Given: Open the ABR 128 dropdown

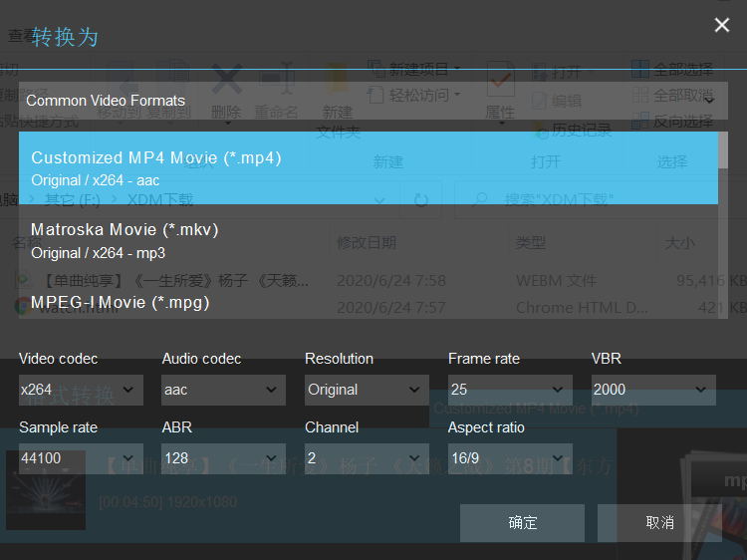Looking at the screenshot, I should pyautogui.click(x=223, y=458).
